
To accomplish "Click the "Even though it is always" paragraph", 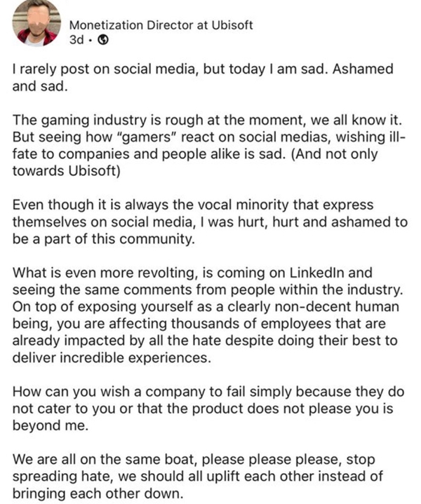I will point(210,222).
